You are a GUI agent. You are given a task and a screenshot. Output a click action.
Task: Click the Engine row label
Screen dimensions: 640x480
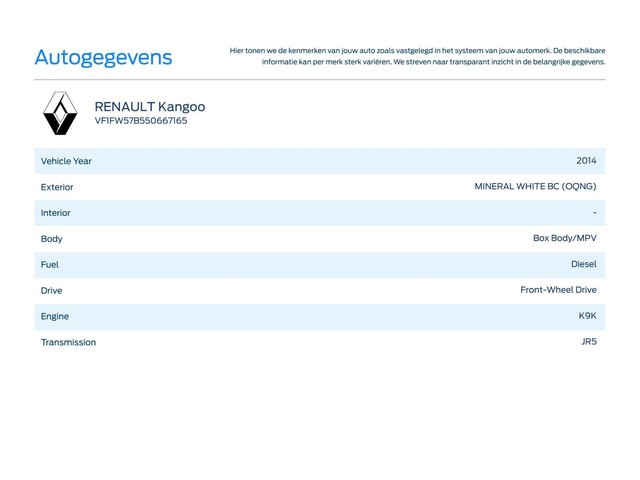pos(55,317)
